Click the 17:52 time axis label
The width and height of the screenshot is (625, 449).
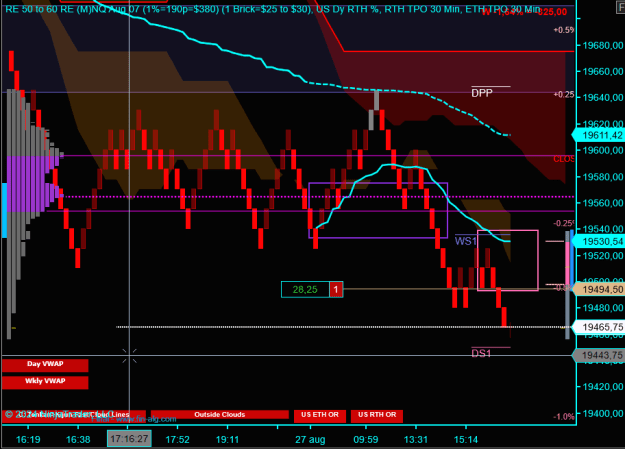point(177,439)
